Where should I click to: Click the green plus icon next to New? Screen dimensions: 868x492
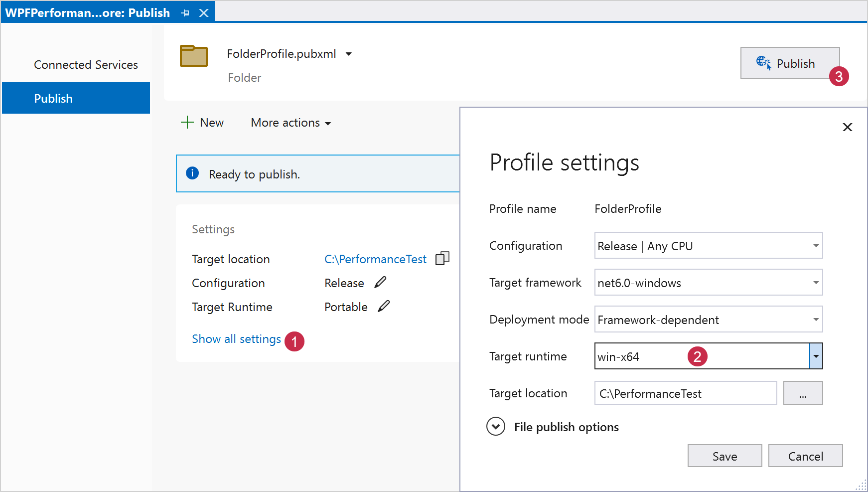(187, 122)
